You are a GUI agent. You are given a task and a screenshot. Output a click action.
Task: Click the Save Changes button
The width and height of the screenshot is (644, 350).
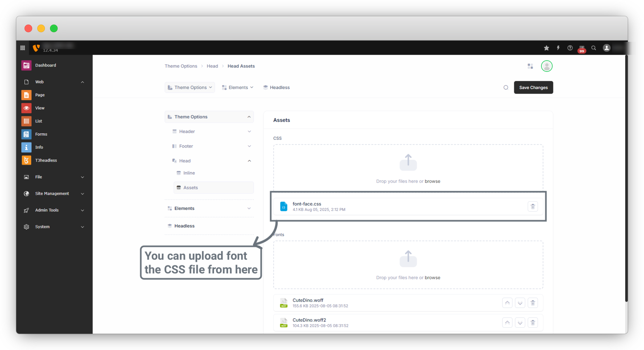pyautogui.click(x=533, y=88)
